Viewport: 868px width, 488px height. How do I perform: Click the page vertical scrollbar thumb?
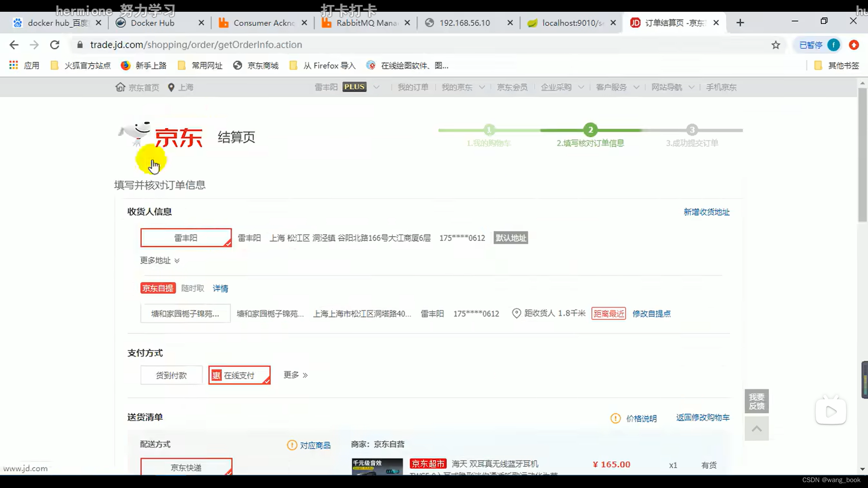(x=863, y=155)
